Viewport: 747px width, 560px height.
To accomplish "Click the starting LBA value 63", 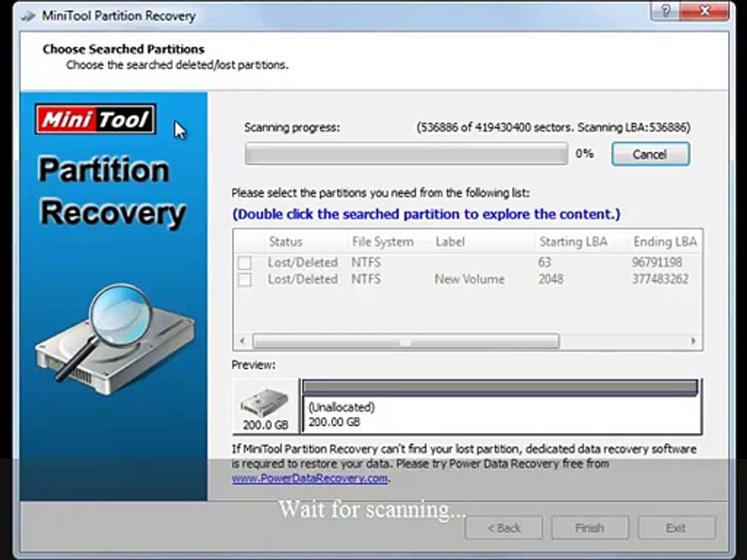I will pos(544,262).
